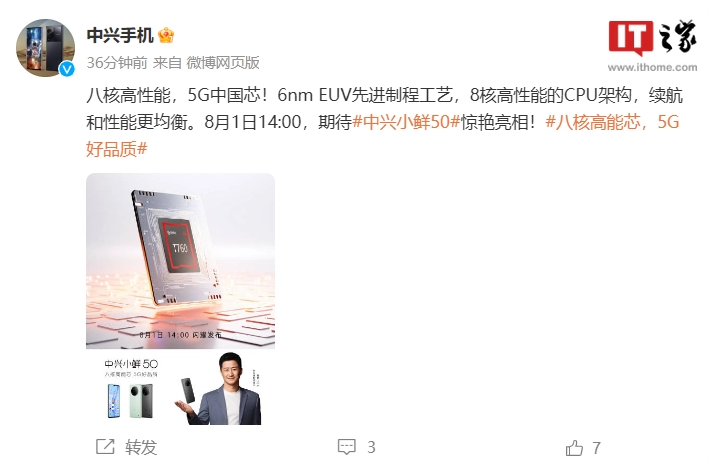Open the 中兴手机 profile avatar
This screenshot has width=727, height=471.
(45, 48)
